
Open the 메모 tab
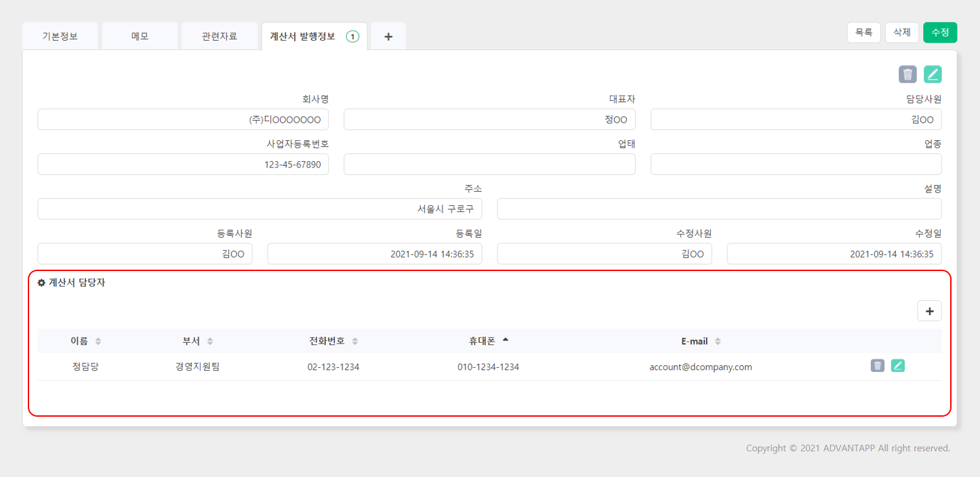(140, 37)
